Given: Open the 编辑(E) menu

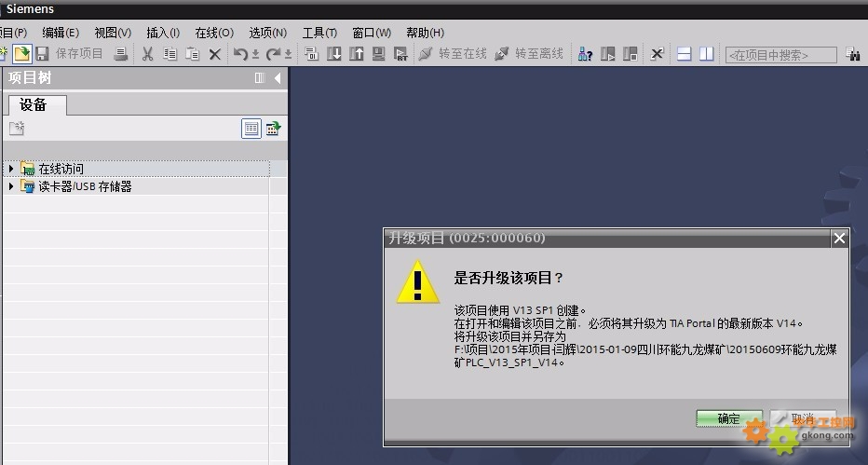Looking at the screenshot, I should click(61, 33).
